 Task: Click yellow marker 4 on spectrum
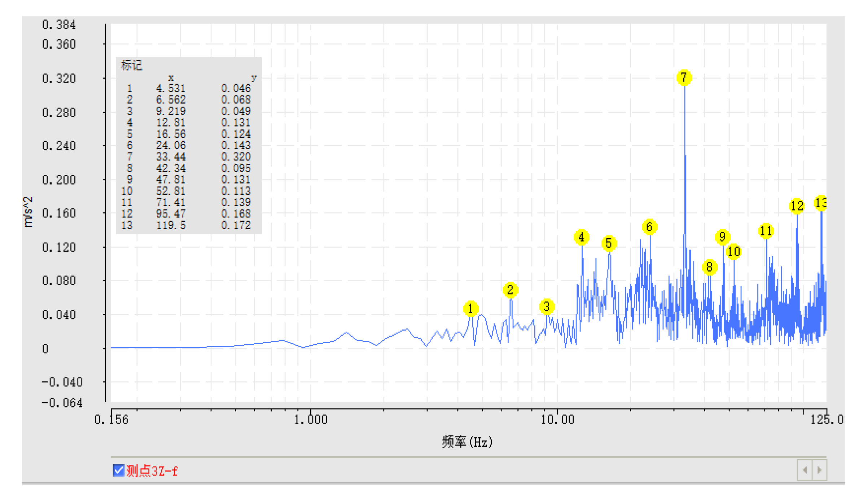[x=581, y=237]
